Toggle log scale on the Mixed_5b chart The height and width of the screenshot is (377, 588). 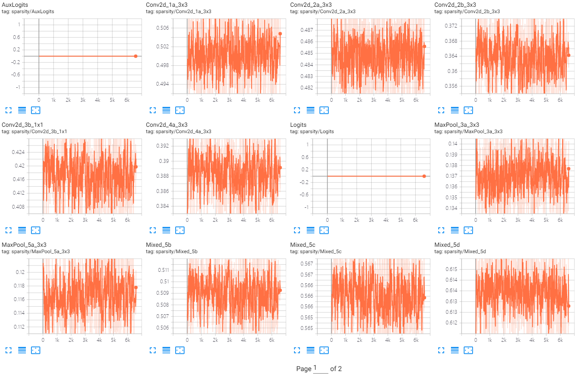tap(166, 350)
